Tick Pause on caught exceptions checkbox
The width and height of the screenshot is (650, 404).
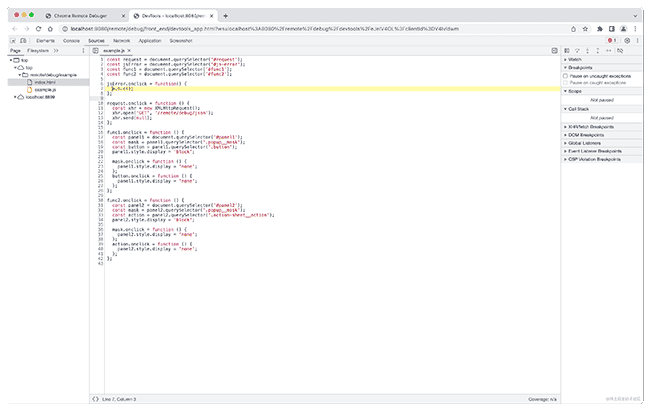pos(565,83)
